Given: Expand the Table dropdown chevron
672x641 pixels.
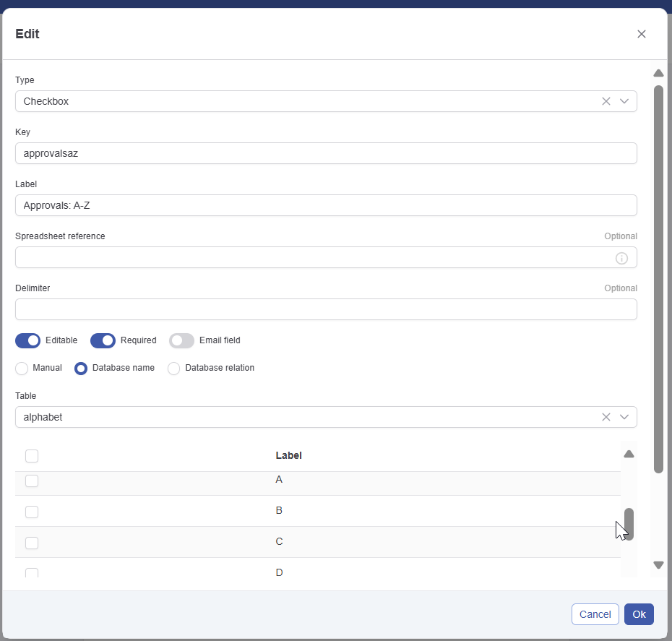Looking at the screenshot, I should [624, 417].
